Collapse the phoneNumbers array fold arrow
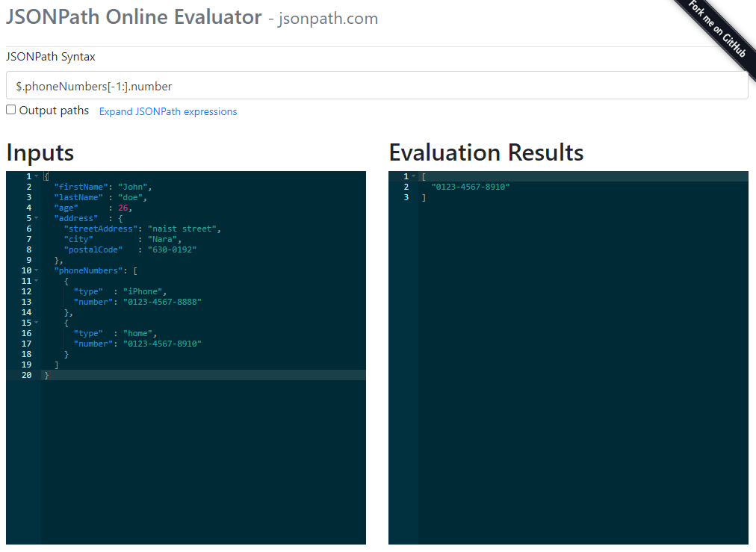756x552 pixels. [36, 270]
